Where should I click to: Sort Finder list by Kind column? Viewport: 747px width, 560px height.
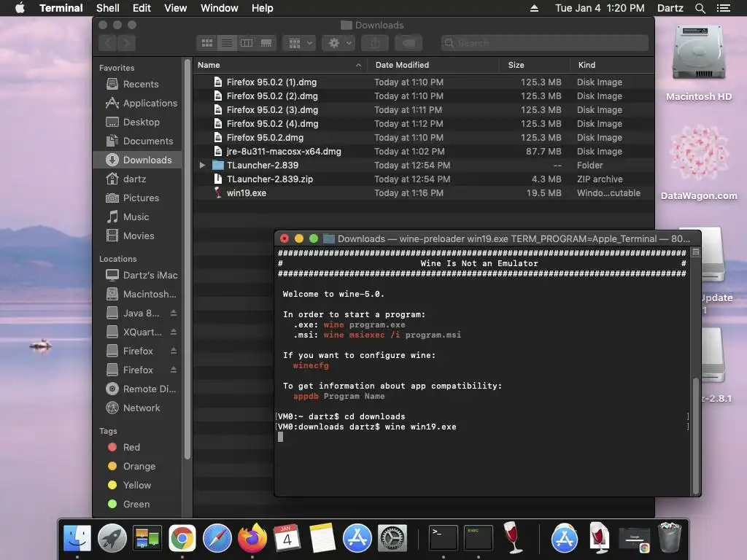tap(612, 65)
